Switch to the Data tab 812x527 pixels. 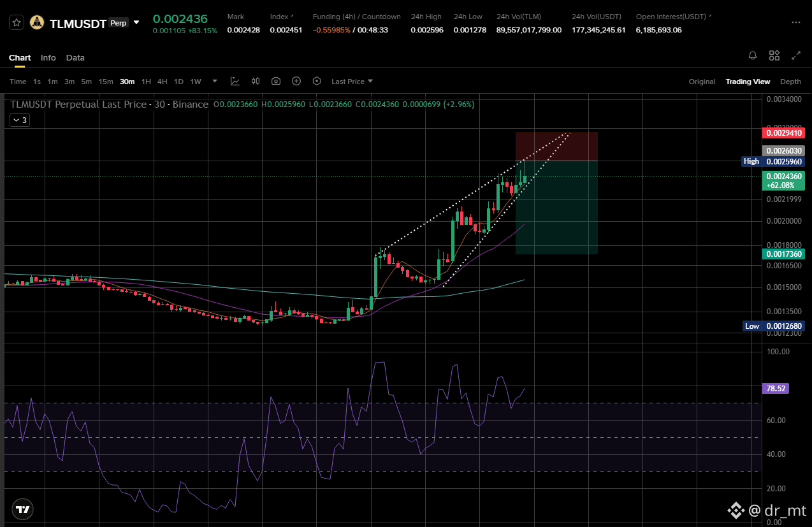point(75,57)
